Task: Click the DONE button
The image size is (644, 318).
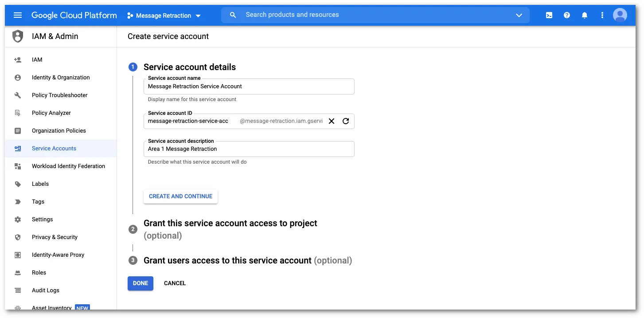Action: (141, 283)
